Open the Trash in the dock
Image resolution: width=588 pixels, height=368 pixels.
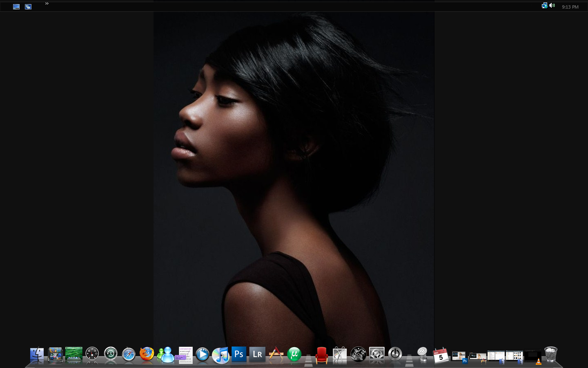point(551,355)
